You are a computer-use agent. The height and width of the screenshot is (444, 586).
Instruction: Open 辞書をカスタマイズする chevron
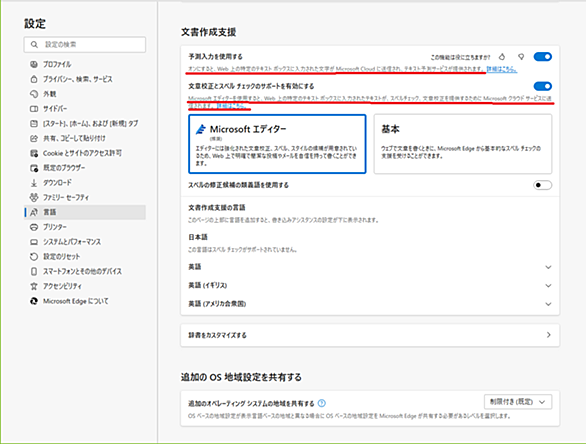click(x=548, y=335)
